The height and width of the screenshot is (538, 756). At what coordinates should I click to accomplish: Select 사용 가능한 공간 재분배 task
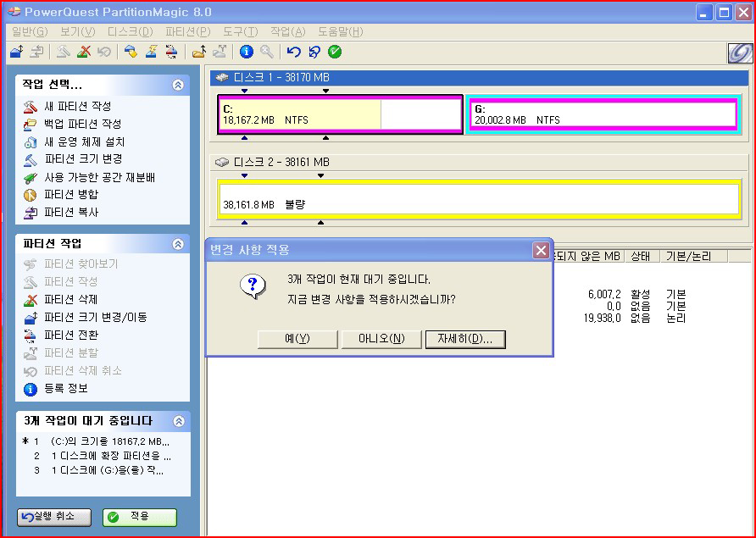pos(99,177)
